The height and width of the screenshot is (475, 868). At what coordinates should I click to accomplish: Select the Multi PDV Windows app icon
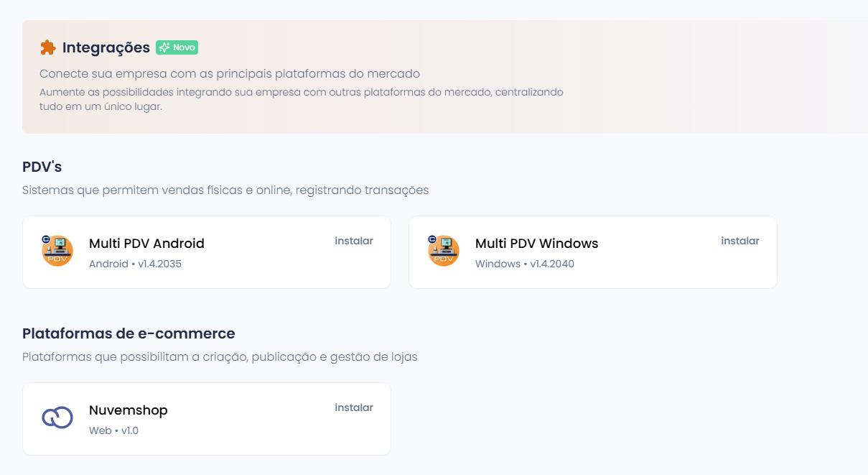click(444, 252)
